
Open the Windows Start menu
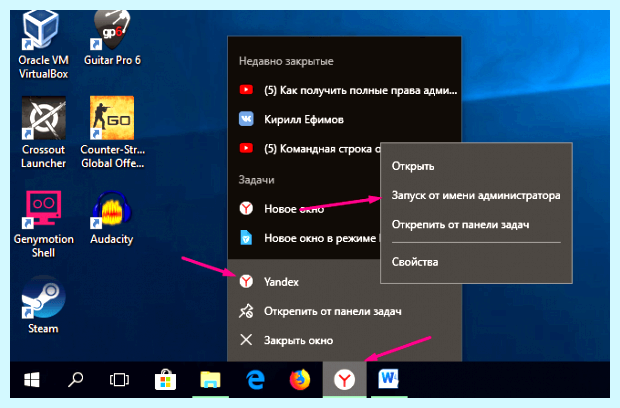point(32,380)
